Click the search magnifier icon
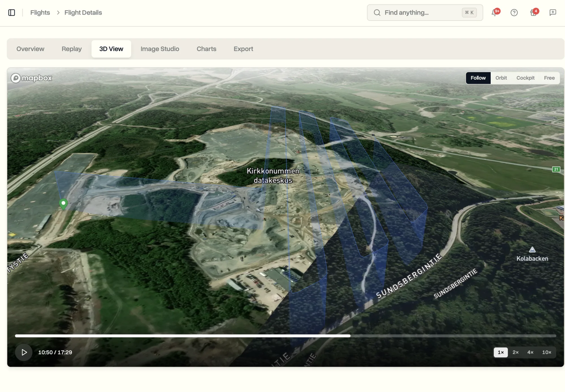The height and width of the screenshot is (392, 565). (x=377, y=12)
